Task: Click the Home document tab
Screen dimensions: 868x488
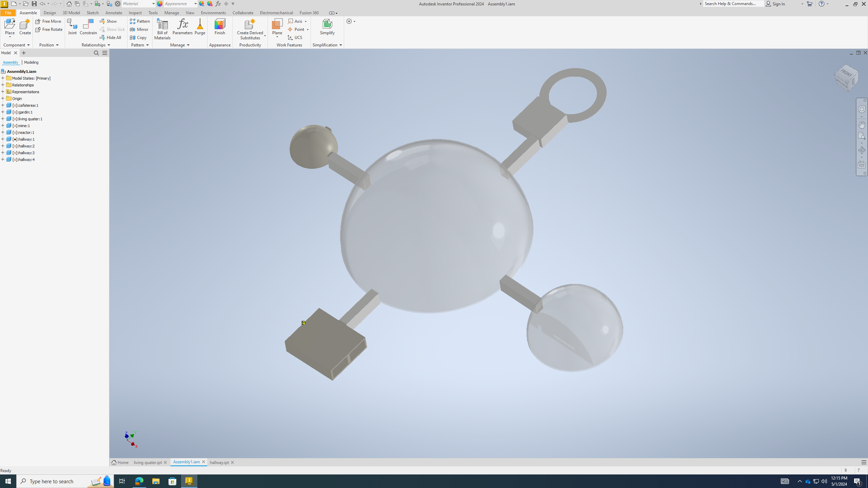Action: [x=120, y=462]
